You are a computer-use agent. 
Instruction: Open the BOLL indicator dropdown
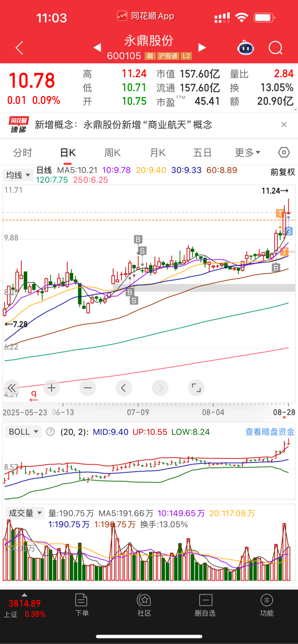coord(23,432)
